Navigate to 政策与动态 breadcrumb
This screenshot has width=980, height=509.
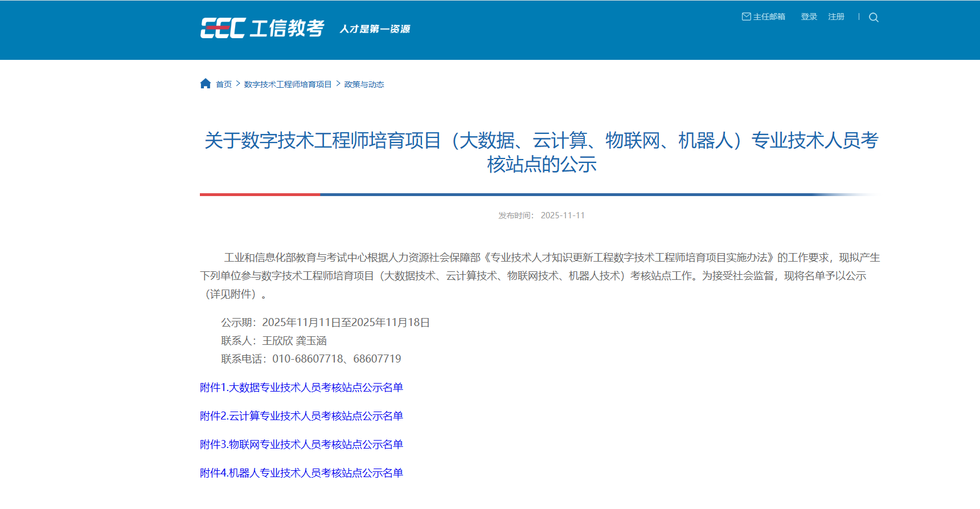[364, 84]
